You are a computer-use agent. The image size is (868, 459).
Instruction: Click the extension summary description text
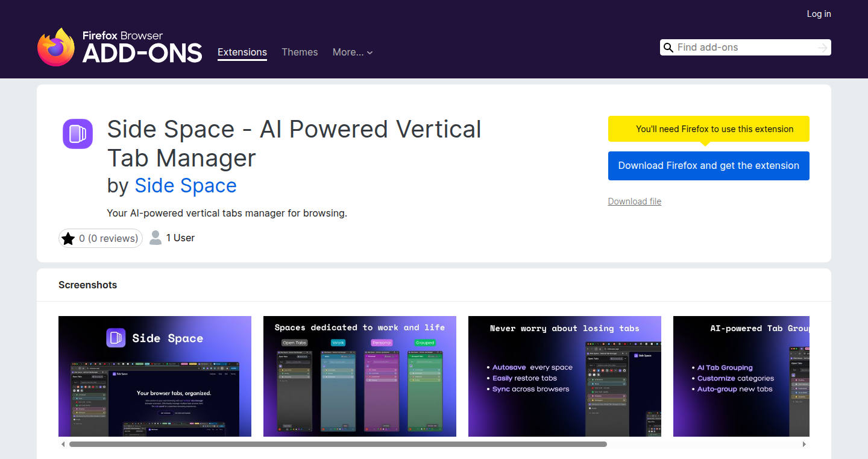pos(227,213)
